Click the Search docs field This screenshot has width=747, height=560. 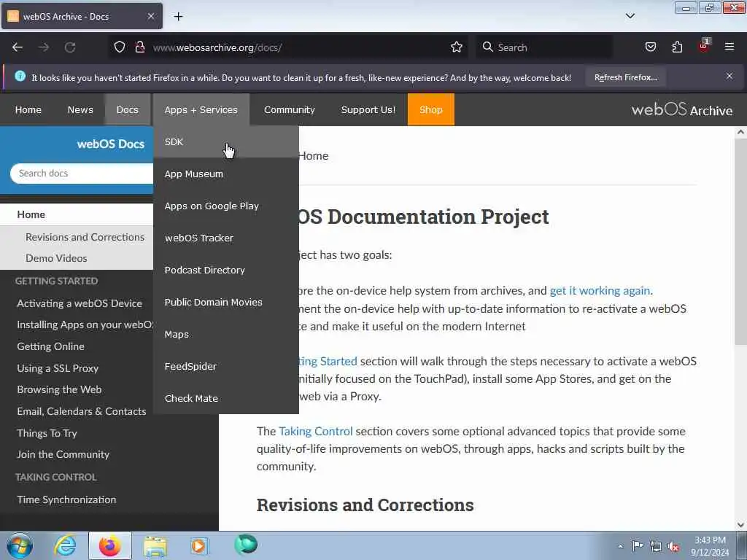point(82,174)
